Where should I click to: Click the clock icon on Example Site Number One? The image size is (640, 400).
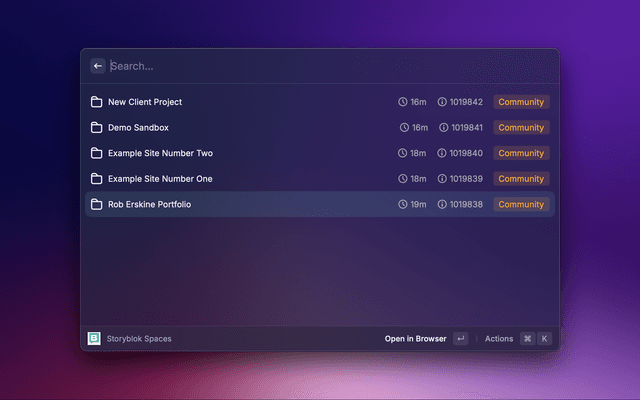pos(403,179)
